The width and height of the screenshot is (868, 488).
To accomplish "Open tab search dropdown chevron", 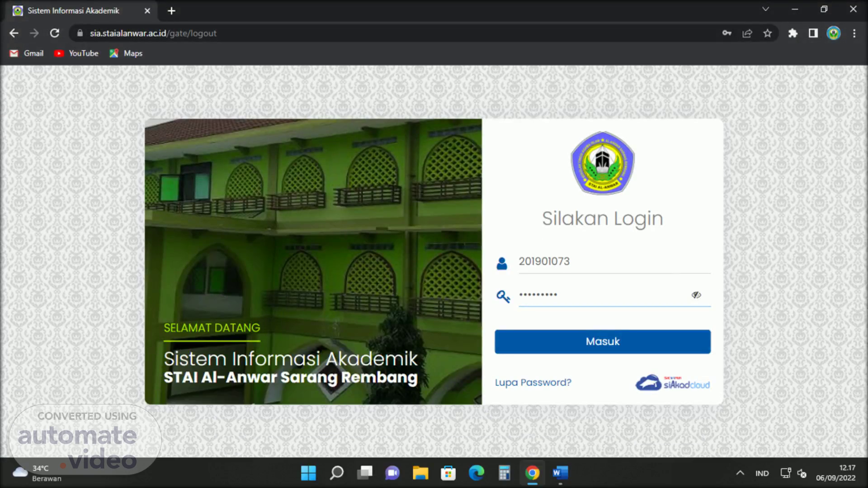I will pyautogui.click(x=765, y=9).
